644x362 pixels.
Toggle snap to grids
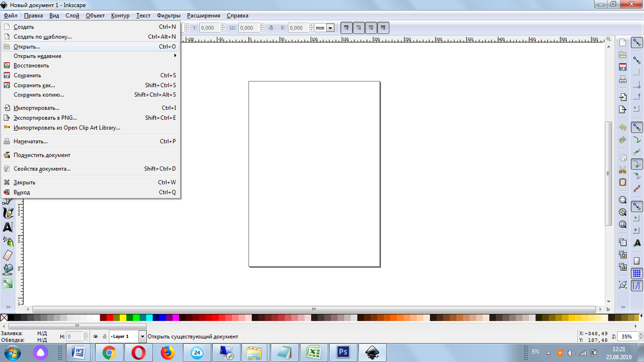pyautogui.click(x=637, y=274)
